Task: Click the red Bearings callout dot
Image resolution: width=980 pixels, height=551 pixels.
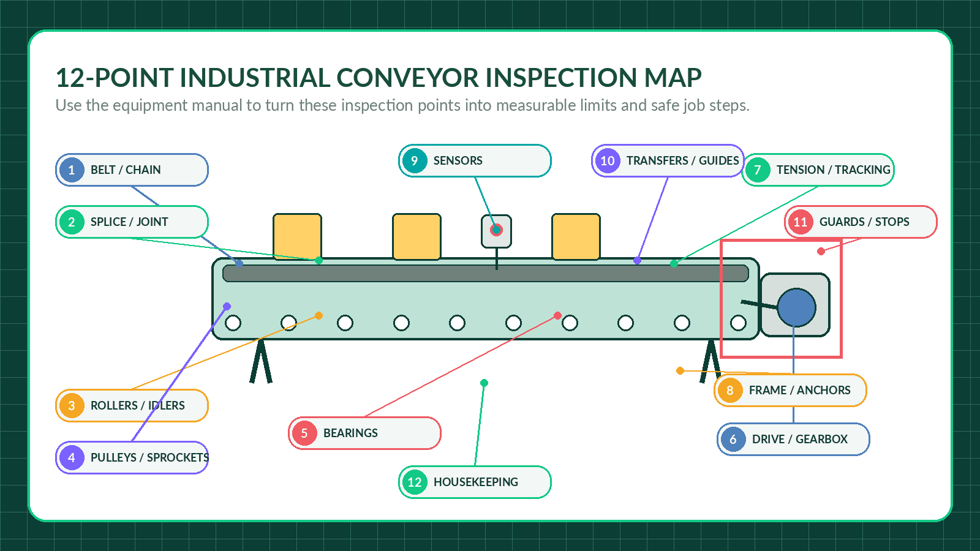Action: 557,316
